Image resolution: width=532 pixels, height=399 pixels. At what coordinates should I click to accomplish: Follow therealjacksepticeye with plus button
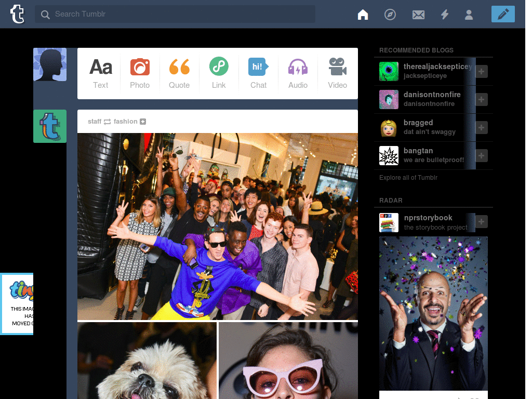(x=482, y=72)
